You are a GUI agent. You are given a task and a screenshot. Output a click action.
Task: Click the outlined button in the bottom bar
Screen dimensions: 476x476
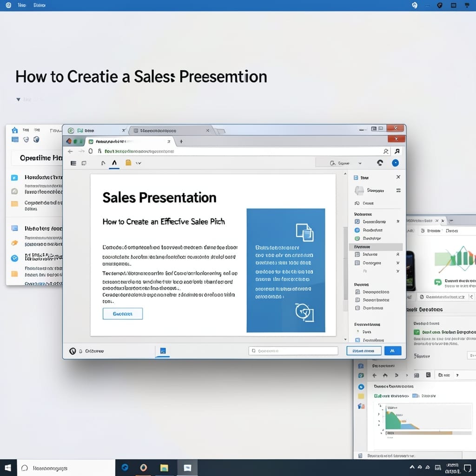pos(364,350)
